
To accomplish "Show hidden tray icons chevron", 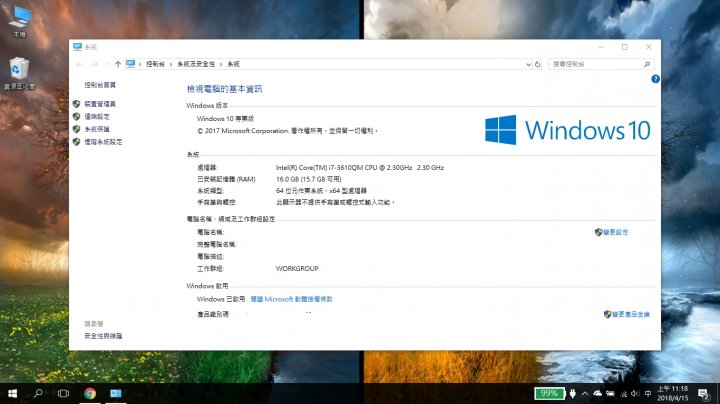I will (x=585, y=393).
